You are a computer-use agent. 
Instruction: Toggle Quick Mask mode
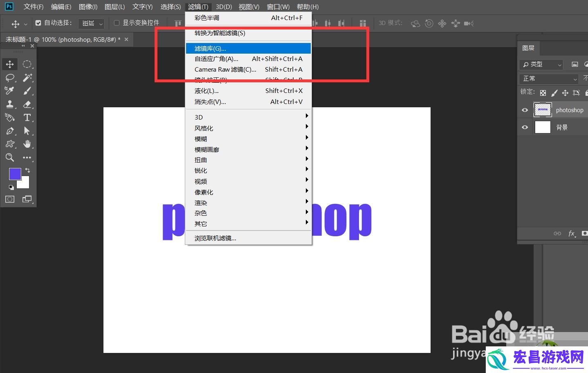tap(10, 199)
